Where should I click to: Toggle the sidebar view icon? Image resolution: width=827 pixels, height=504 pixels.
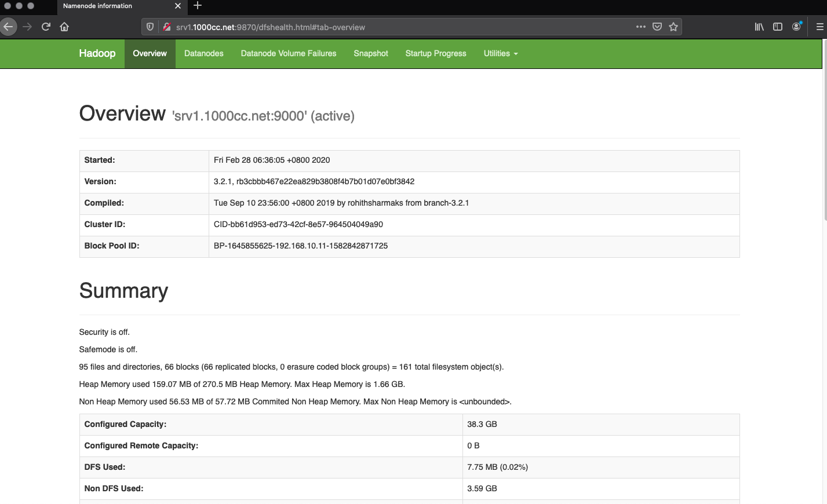pyautogui.click(x=778, y=27)
